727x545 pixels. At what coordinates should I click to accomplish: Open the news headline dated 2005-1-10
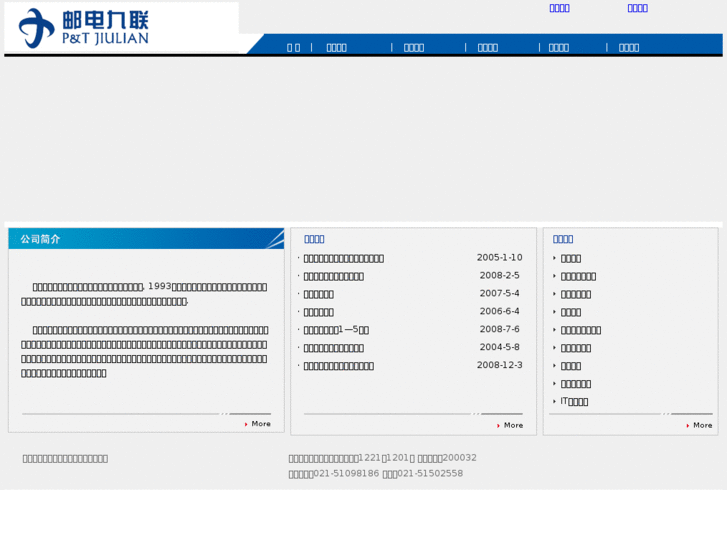pos(344,258)
